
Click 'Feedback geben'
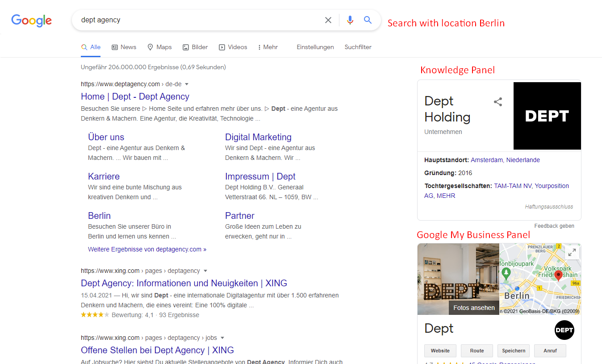(x=554, y=226)
